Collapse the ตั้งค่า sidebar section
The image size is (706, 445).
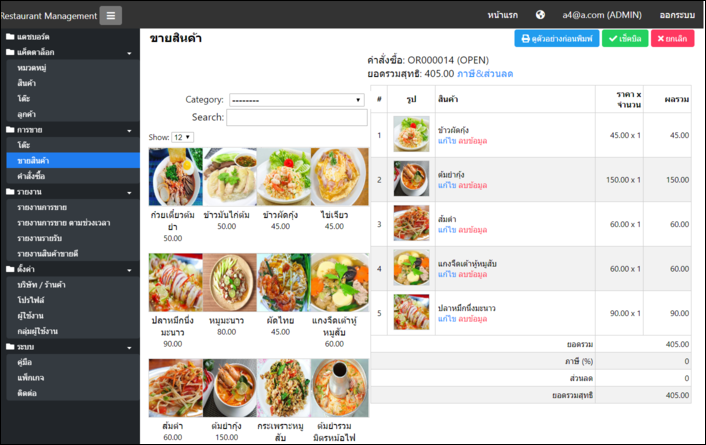(x=129, y=270)
